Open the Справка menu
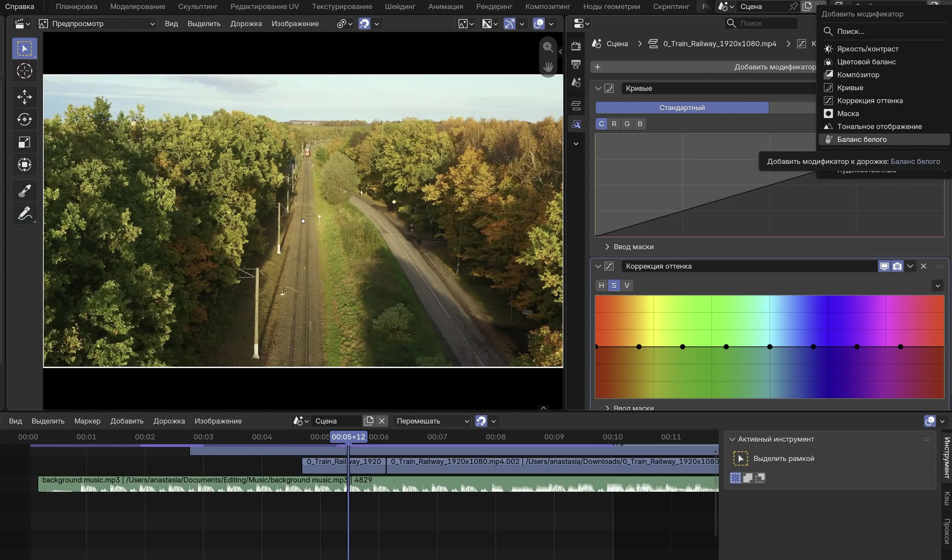This screenshot has width=952, height=560. (20, 6)
